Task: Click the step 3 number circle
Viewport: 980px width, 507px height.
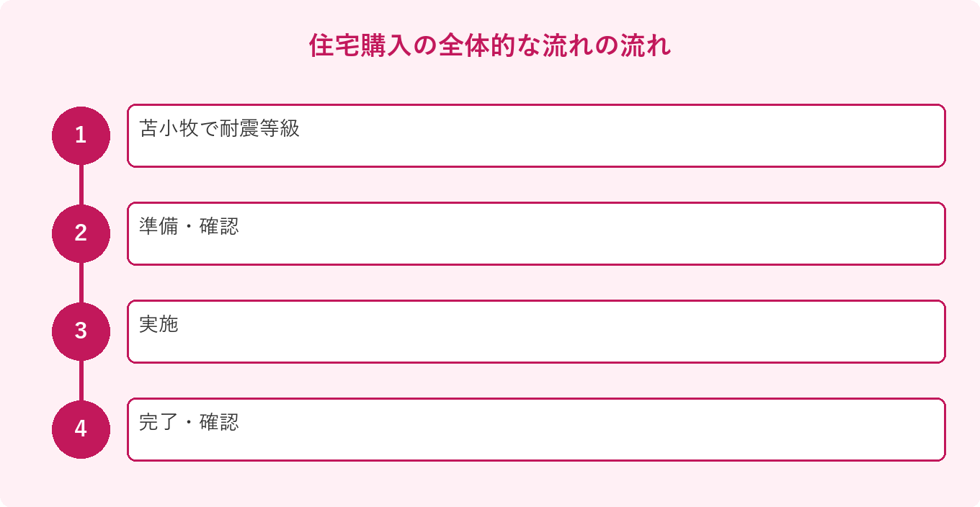Action: pyautogui.click(x=81, y=331)
